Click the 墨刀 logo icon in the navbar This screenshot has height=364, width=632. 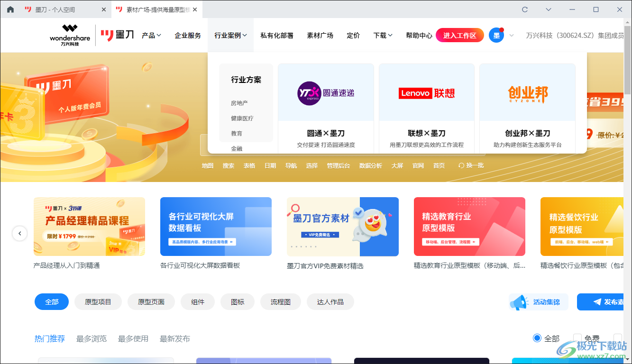pos(108,35)
